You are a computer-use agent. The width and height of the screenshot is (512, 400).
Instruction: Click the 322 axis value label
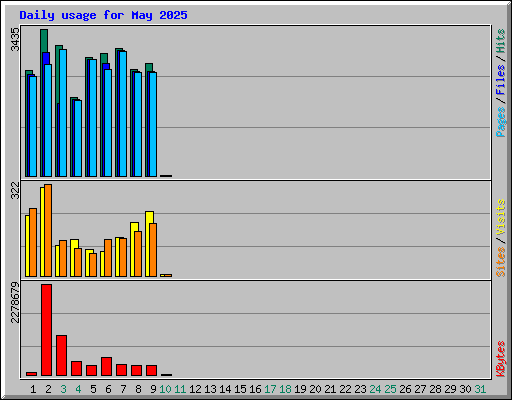coord(15,191)
